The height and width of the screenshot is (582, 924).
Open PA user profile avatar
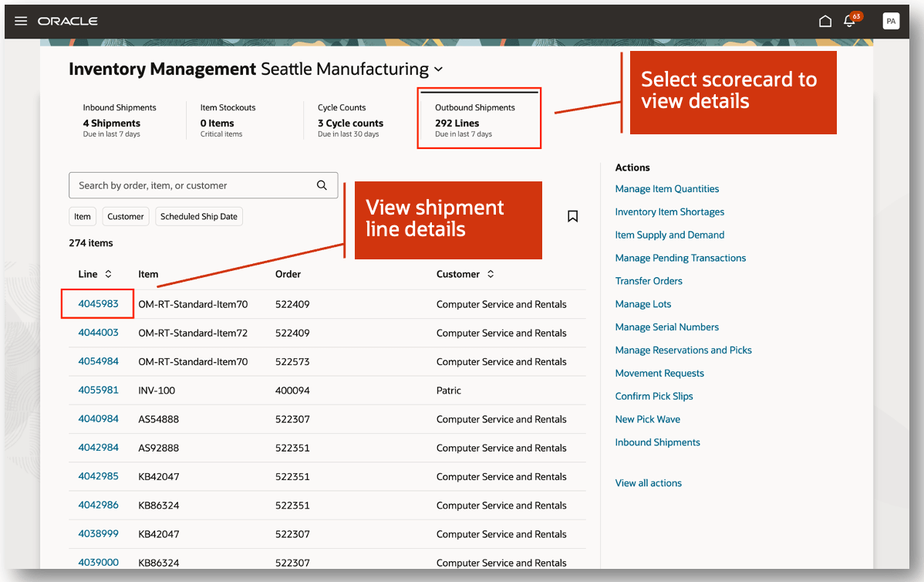coord(891,21)
